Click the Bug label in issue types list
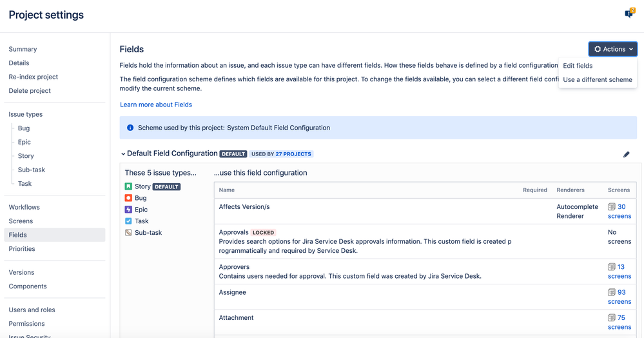Viewport: 644px width, 338px height. [x=141, y=198]
